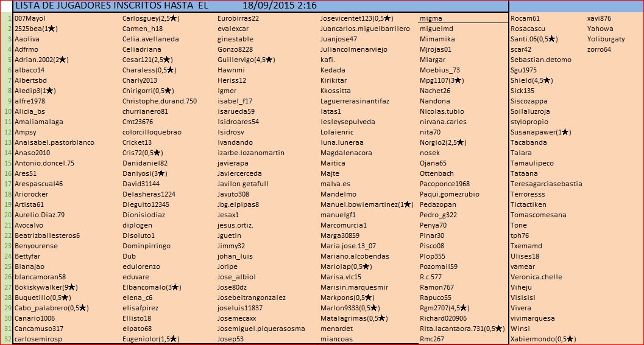Select the cell containing Bokiskywalker(9★)
This screenshot has height=345, width=644.
(x=46, y=287)
